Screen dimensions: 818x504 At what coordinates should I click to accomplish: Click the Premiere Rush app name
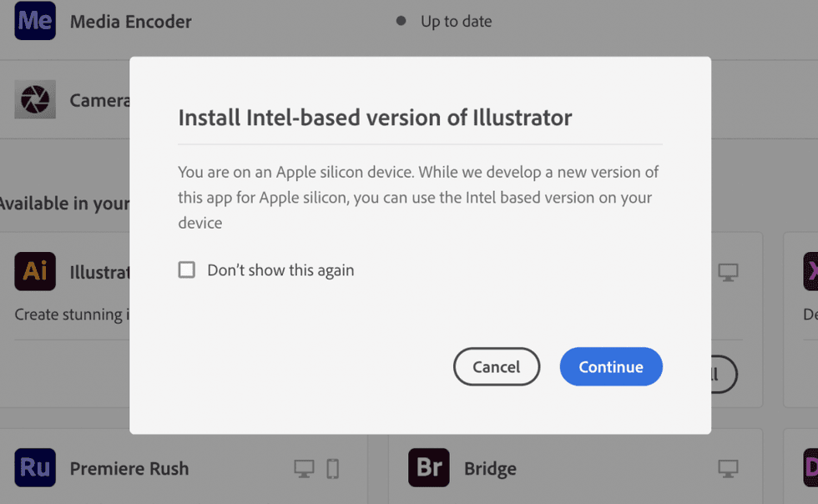click(x=129, y=468)
